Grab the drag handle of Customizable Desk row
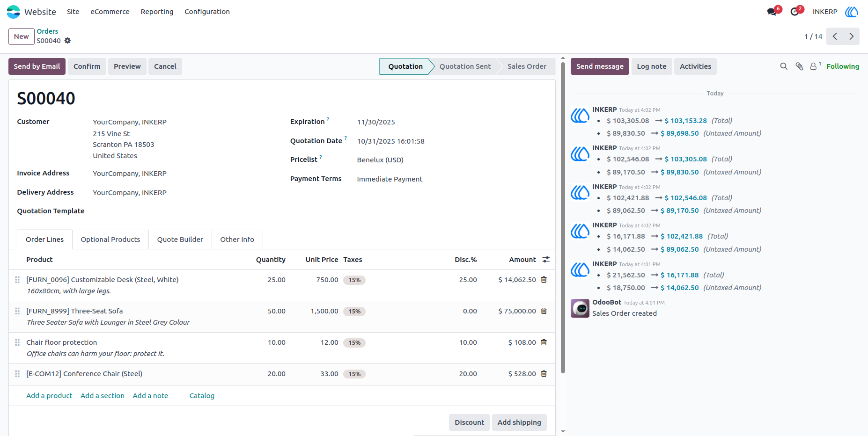This screenshot has width=868, height=436. tap(17, 280)
